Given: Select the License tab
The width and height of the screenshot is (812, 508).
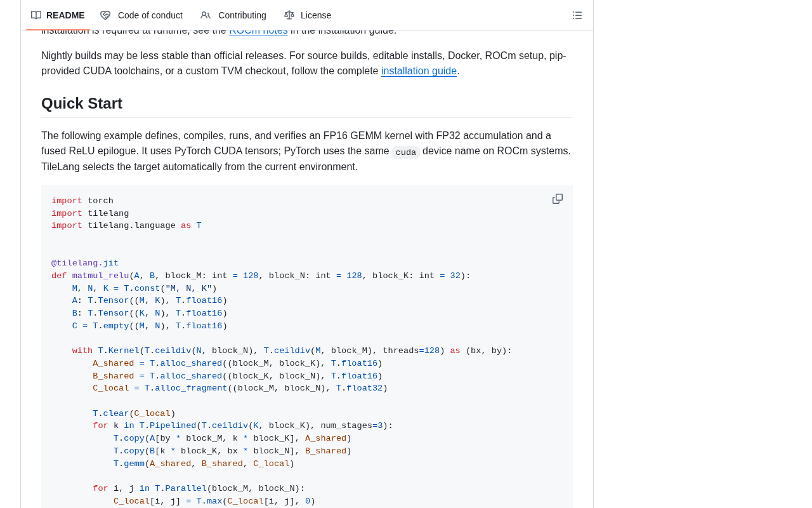Looking at the screenshot, I should (308, 15).
